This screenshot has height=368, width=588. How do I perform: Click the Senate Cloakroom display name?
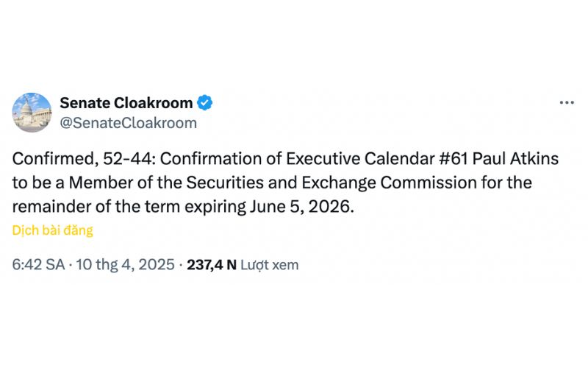click(x=126, y=102)
